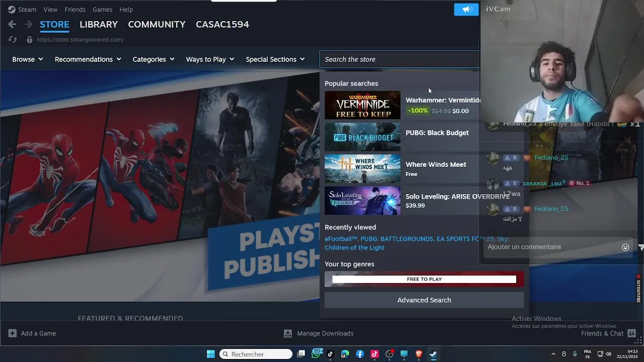Click the Windows Rechercher search box
644x362 pixels.
256,354
